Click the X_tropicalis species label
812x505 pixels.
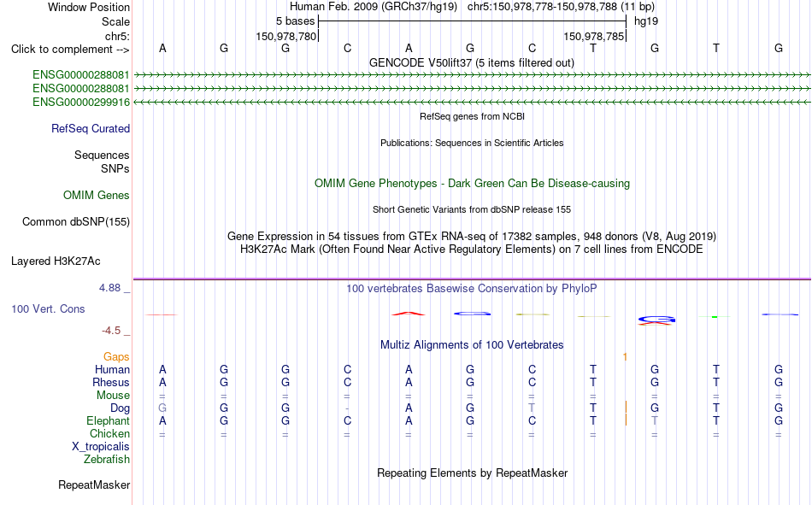coord(101,447)
